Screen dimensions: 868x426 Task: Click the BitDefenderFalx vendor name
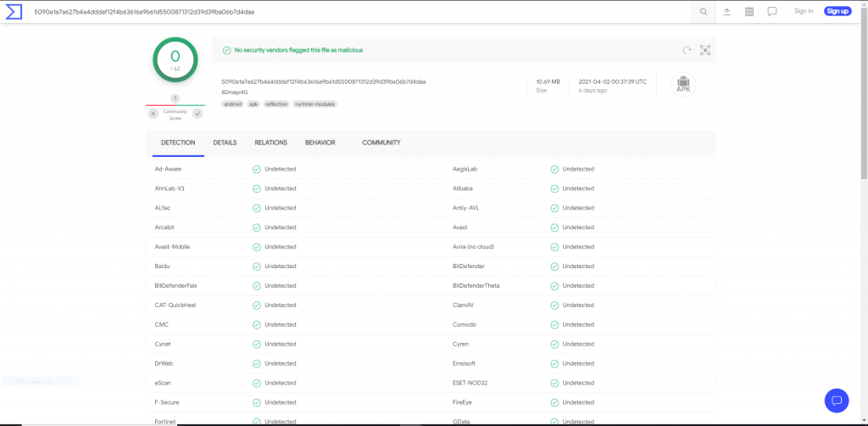[176, 286]
